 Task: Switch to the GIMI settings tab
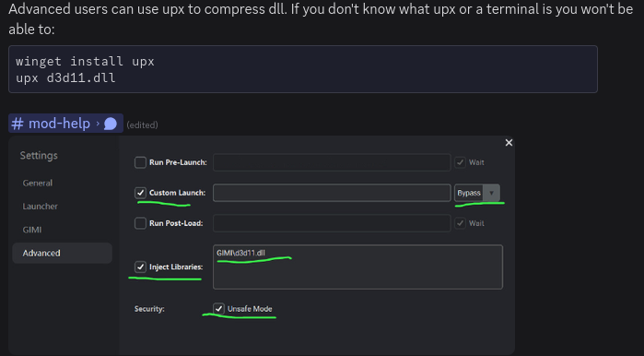click(32, 230)
